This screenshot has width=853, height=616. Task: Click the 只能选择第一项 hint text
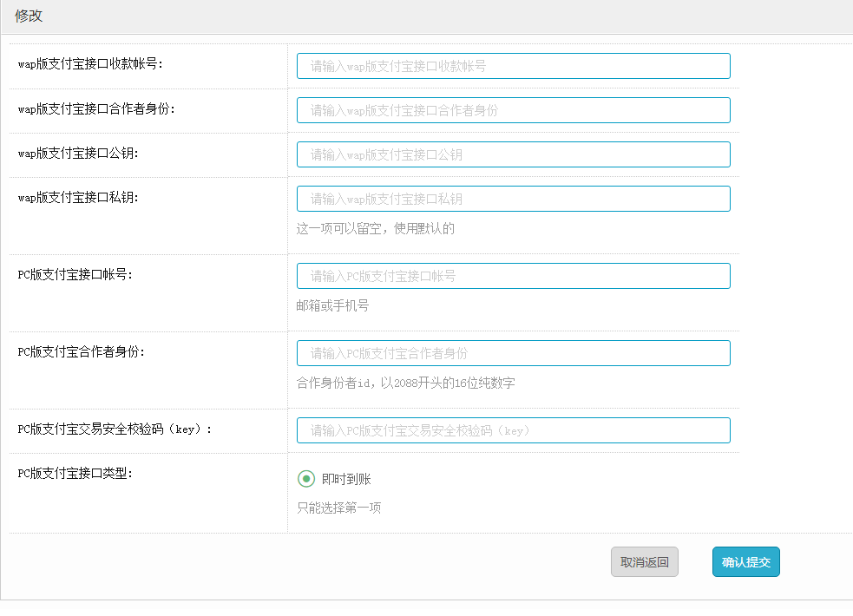(x=338, y=508)
